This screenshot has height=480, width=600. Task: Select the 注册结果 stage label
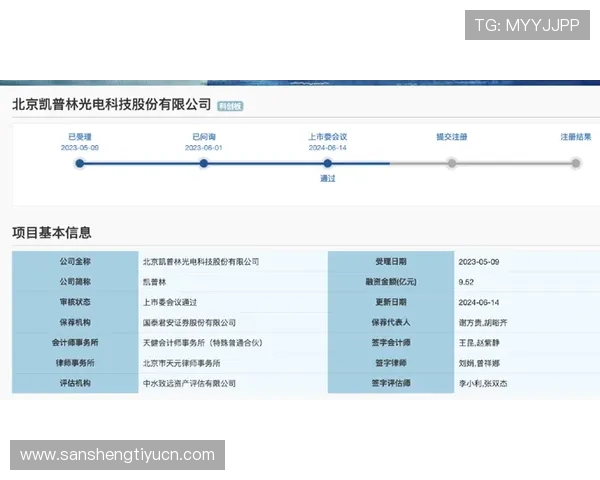(x=576, y=137)
